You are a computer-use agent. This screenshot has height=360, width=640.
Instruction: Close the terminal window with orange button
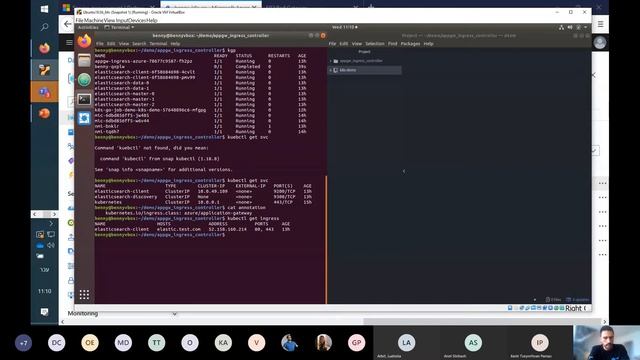tap(323, 36)
